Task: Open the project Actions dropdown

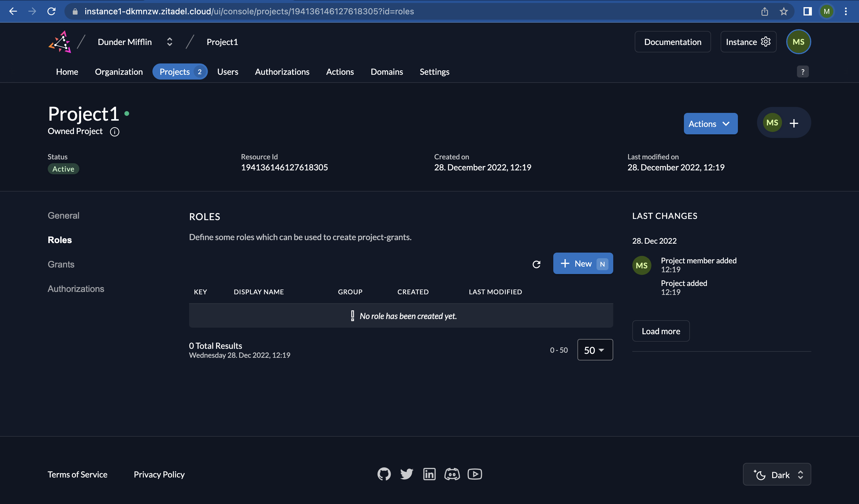Action: point(710,124)
